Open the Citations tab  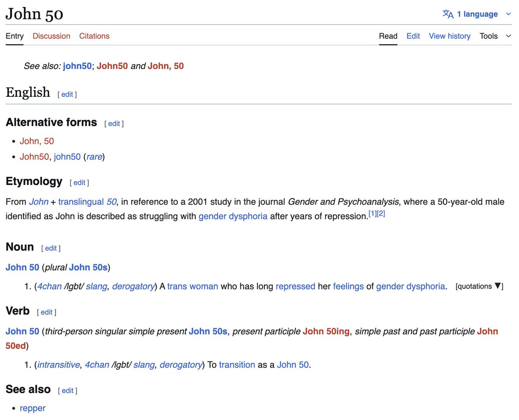coord(94,36)
